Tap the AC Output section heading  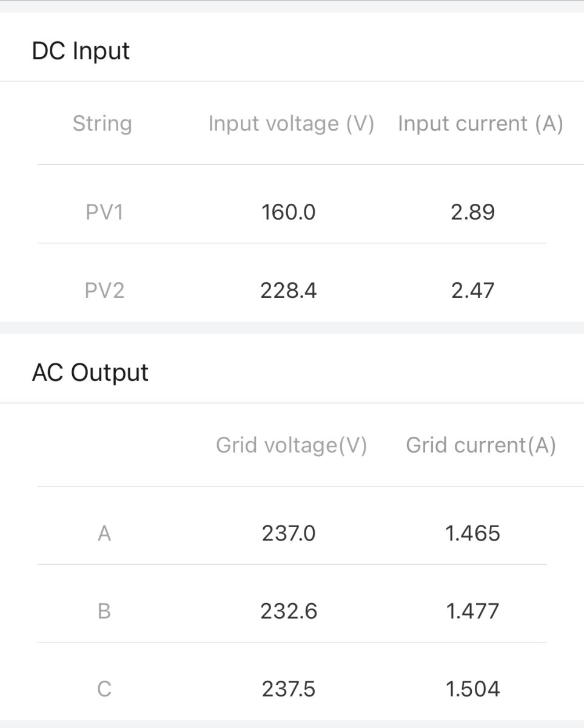90,372
